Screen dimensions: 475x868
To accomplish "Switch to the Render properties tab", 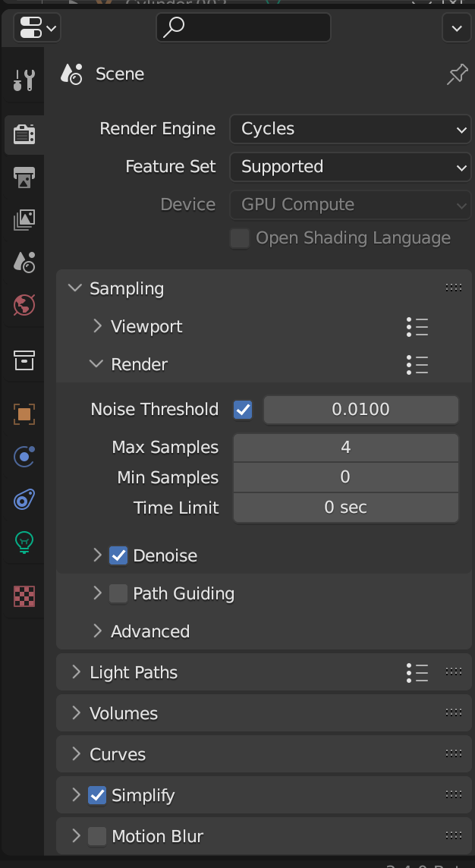I will click(x=24, y=134).
